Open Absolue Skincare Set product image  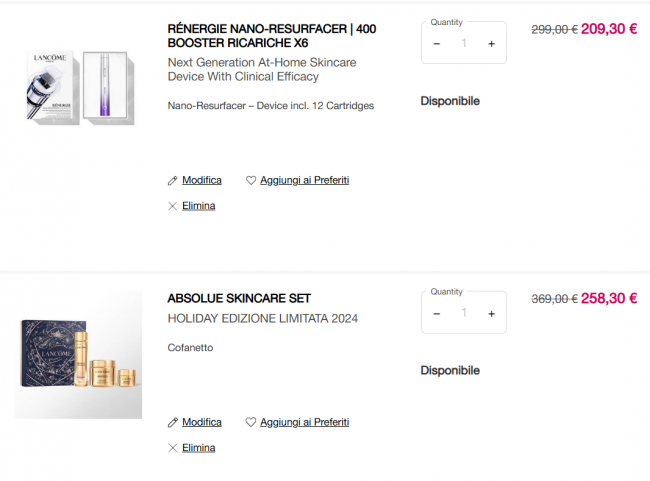coord(78,356)
